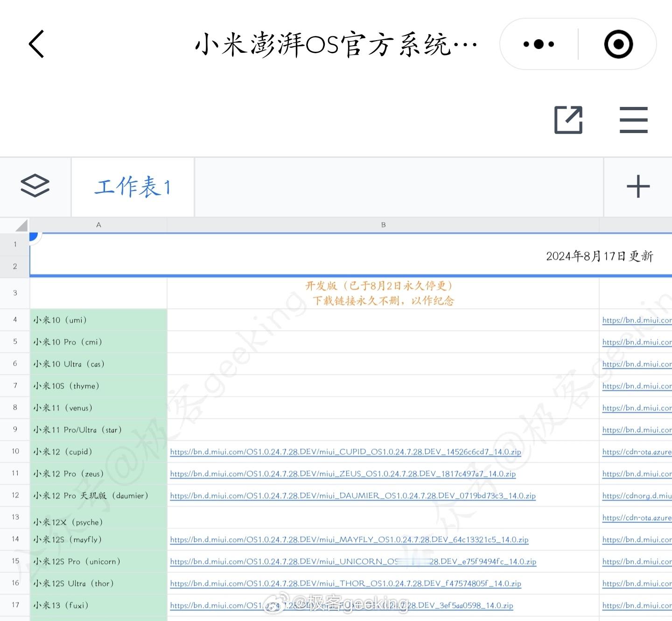
Task: Open the sheet layers icon
Action: point(35,186)
